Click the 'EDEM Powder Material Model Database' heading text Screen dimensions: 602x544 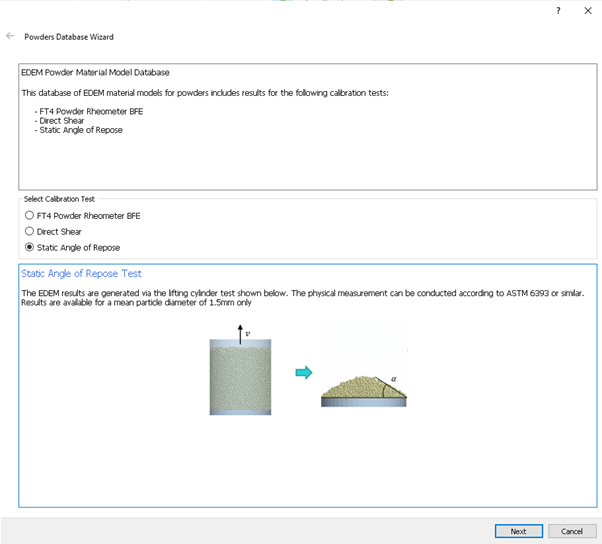click(x=95, y=73)
